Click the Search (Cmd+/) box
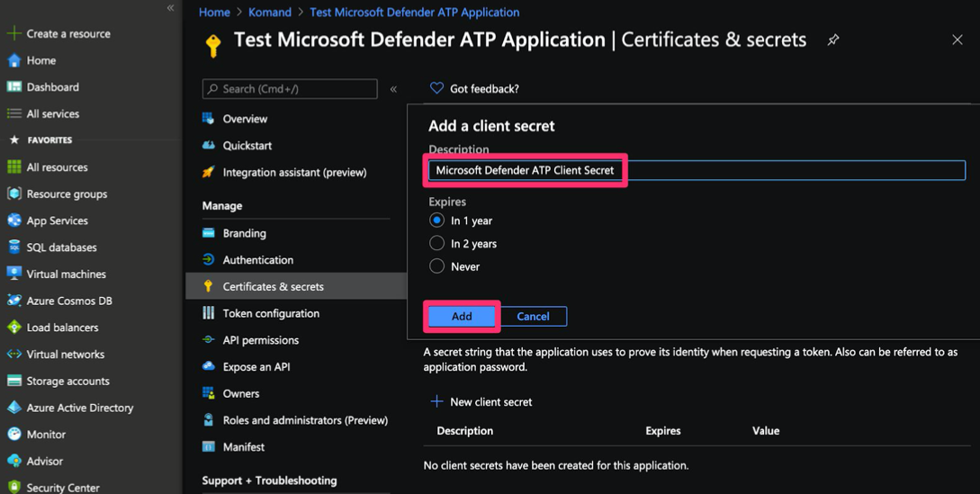This screenshot has width=980, height=494. coord(290,89)
